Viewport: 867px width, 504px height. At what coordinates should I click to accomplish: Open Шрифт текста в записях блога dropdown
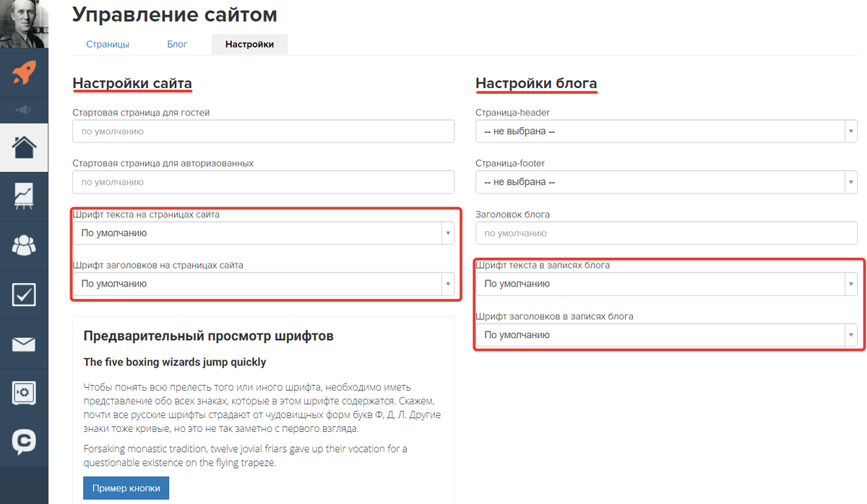(x=667, y=284)
